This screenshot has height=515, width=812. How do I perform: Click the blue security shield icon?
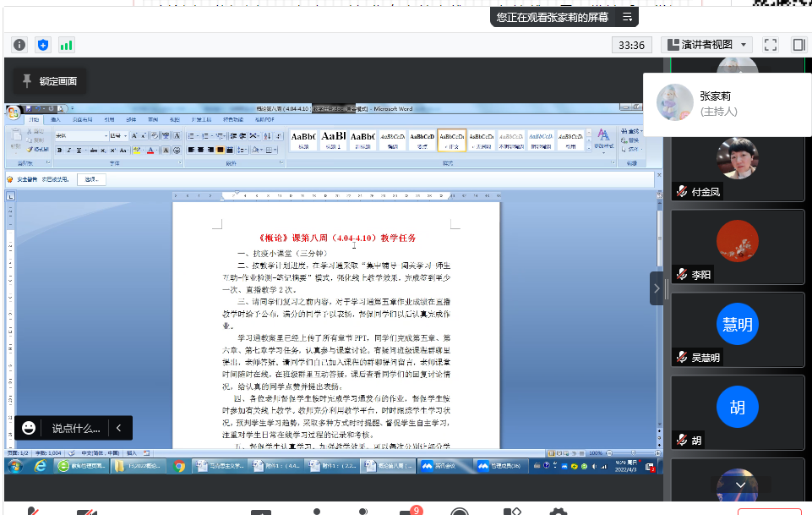tap(43, 45)
